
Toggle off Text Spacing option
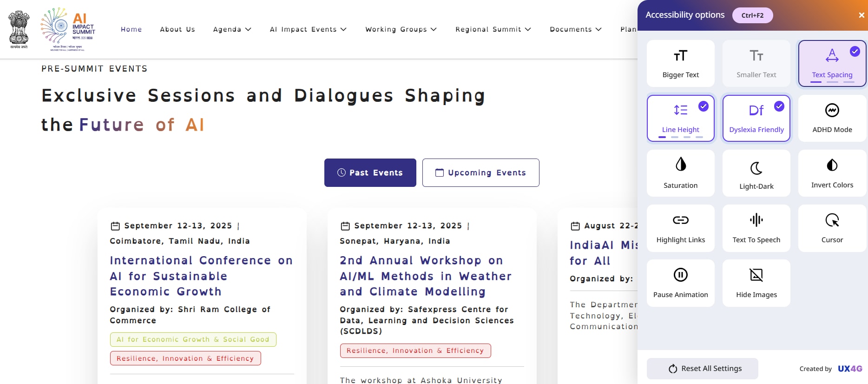point(832,63)
